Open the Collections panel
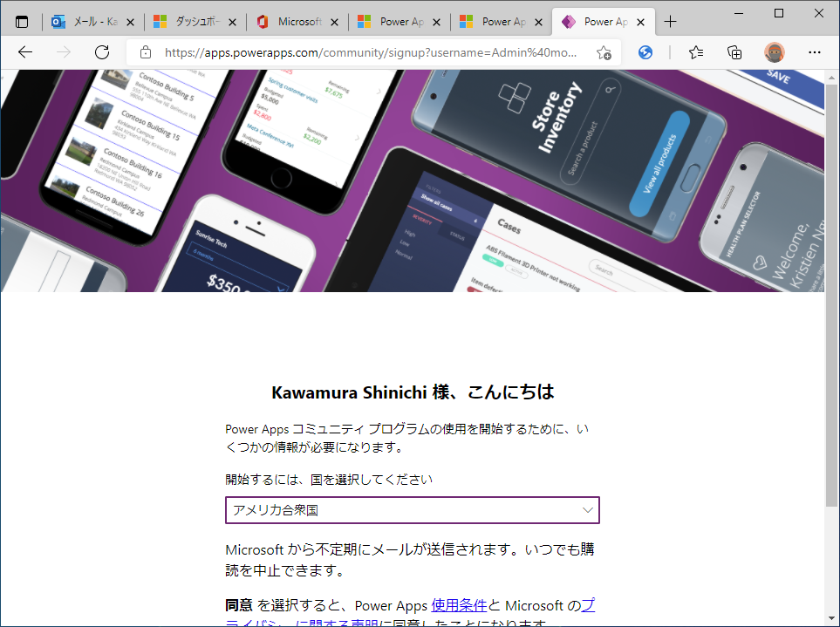The width and height of the screenshot is (840, 627). click(x=734, y=52)
